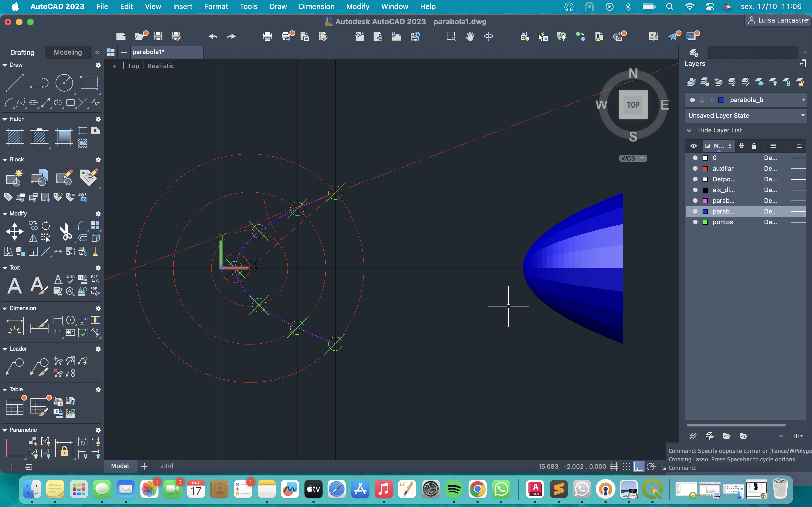Click the red auxiliar layer color swatch
812x507 pixels.
click(x=705, y=169)
